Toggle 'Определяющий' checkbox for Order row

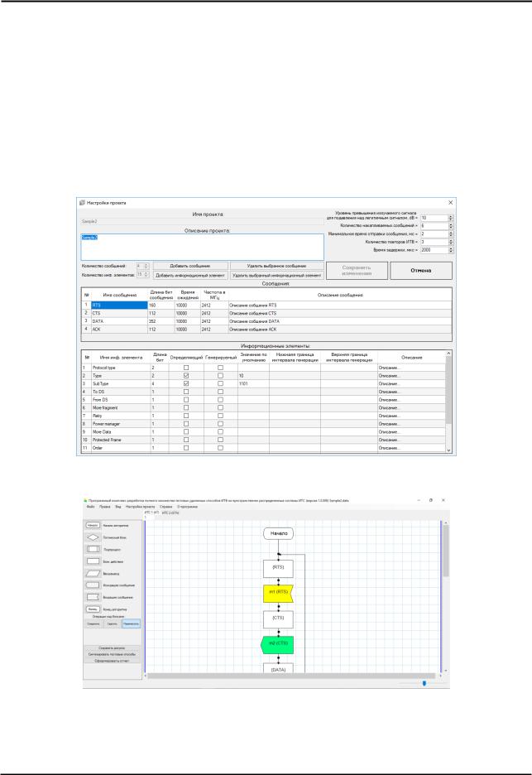coord(186,448)
